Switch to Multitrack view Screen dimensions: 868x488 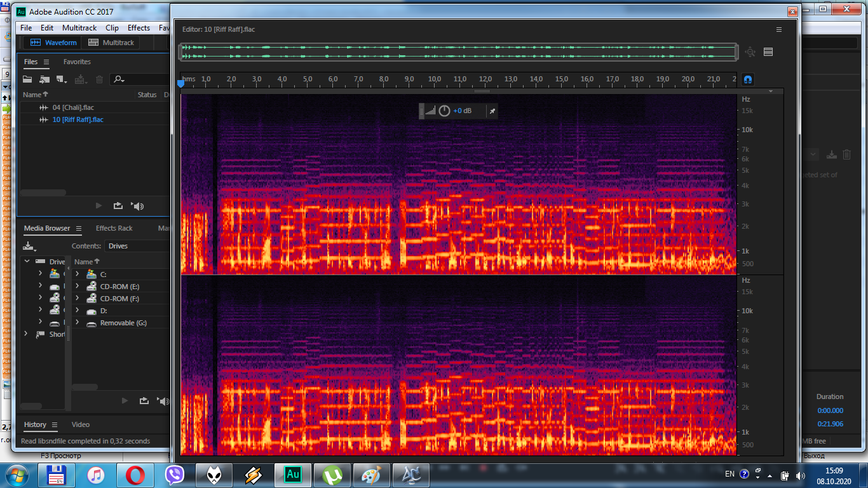[111, 43]
